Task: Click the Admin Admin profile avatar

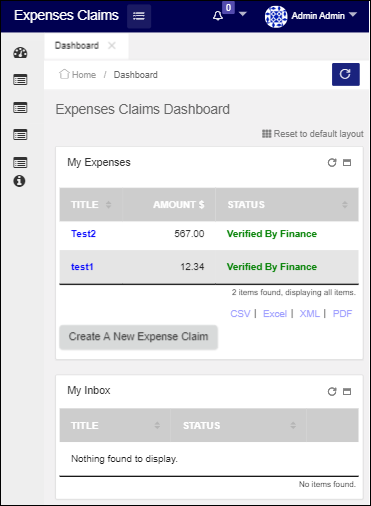Action: tap(276, 16)
